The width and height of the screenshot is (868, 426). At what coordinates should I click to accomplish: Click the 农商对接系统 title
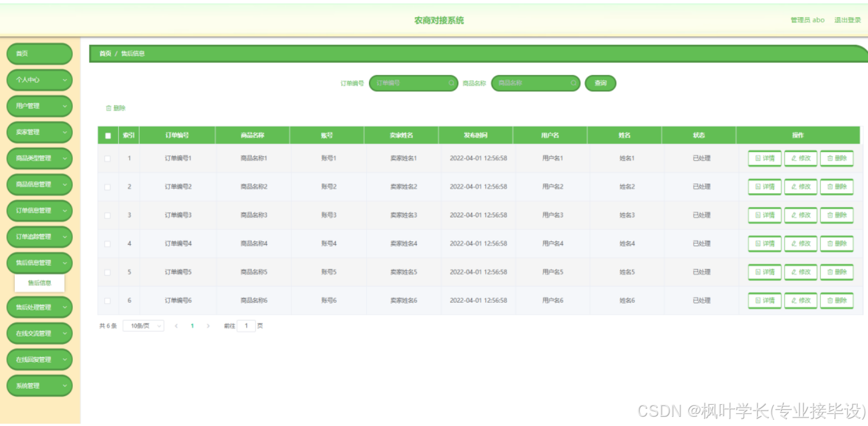pos(439,21)
